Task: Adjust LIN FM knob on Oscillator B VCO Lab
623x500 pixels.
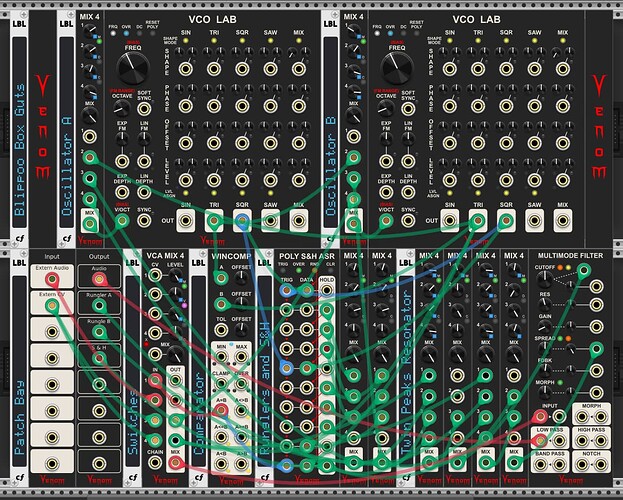Action: [x=408, y=139]
